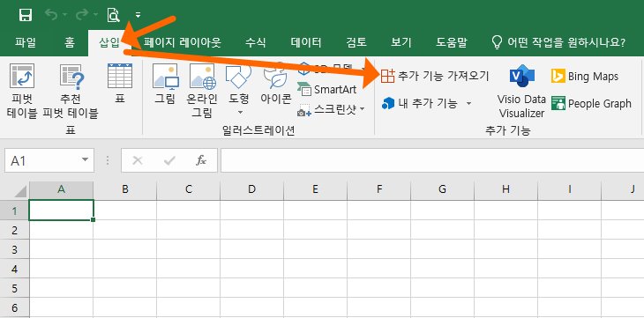
Task: Open the 파일 tab
Action: point(26,42)
